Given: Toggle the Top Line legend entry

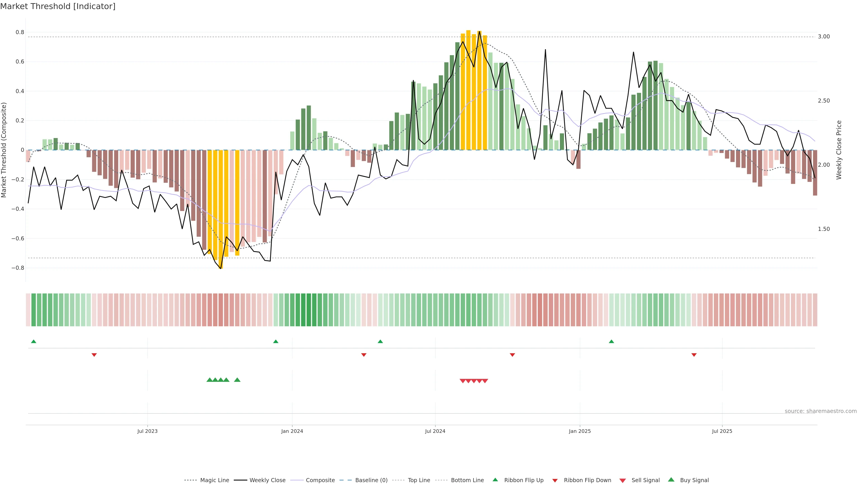Looking at the screenshot, I should (x=419, y=480).
